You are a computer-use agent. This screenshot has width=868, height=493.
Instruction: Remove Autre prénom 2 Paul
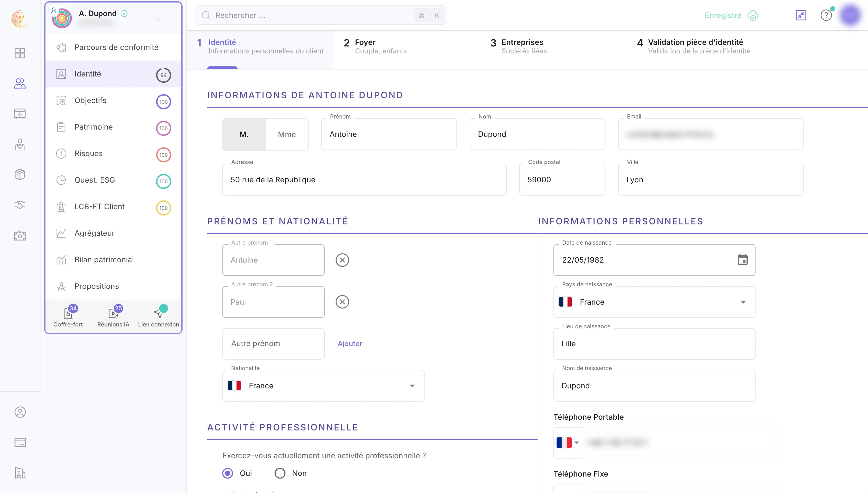point(342,302)
